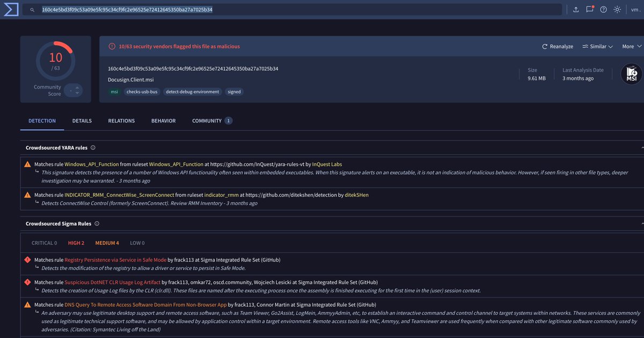Switch to the RELATIONS tab
The width and height of the screenshot is (644, 338).
(x=121, y=121)
